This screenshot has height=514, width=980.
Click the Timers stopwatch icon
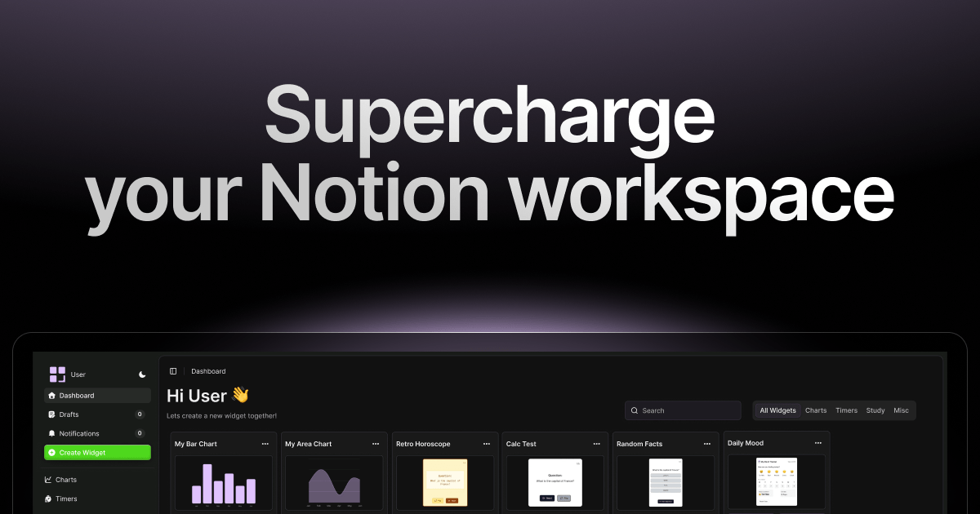(48, 498)
